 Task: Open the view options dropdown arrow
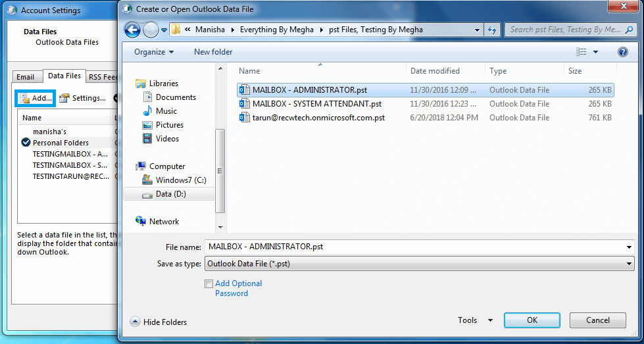595,52
